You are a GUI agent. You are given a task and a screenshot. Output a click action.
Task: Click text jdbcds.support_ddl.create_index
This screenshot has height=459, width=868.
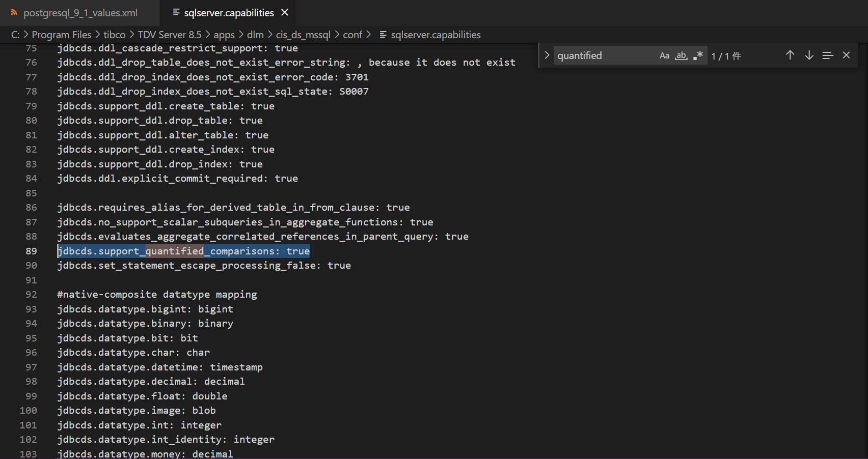pos(148,150)
